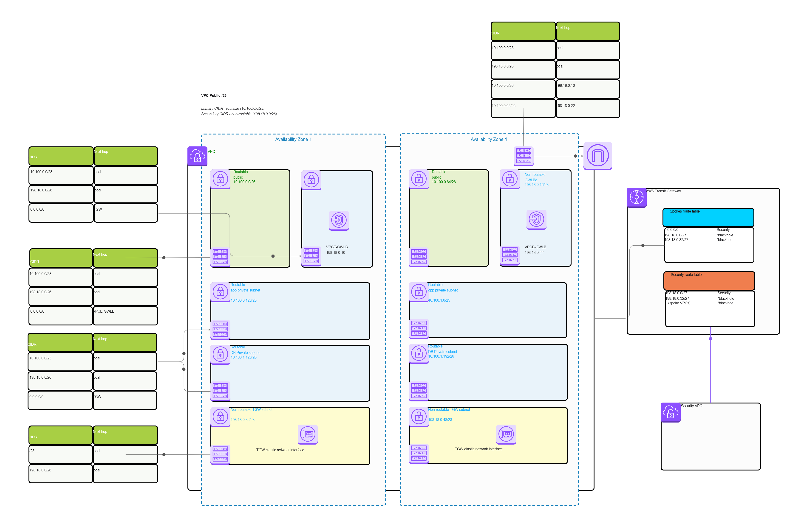Select route table icon in app subnet 10.100.0.128/25

pos(220,329)
